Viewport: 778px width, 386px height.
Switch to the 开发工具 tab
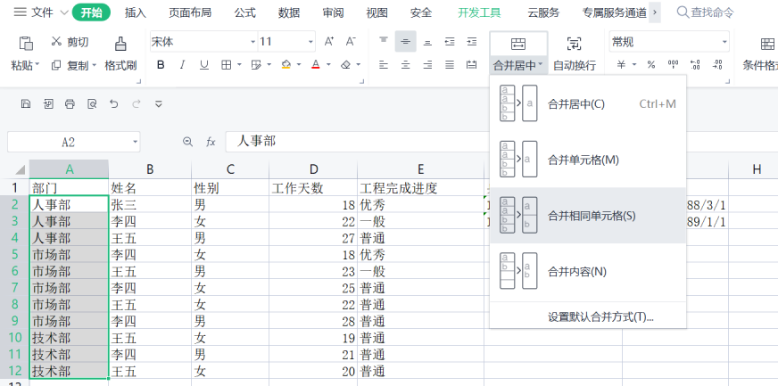pyautogui.click(x=479, y=13)
